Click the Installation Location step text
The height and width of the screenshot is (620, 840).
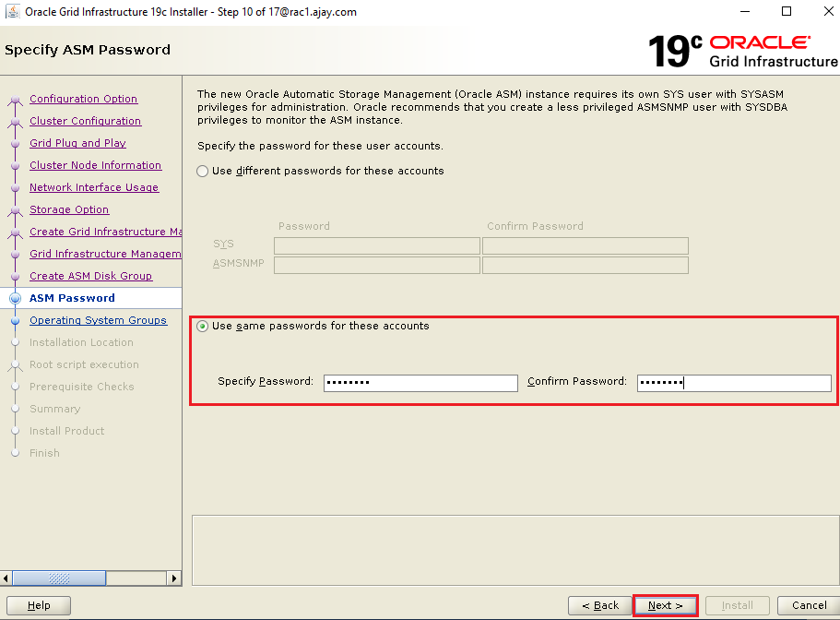(81, 342)
